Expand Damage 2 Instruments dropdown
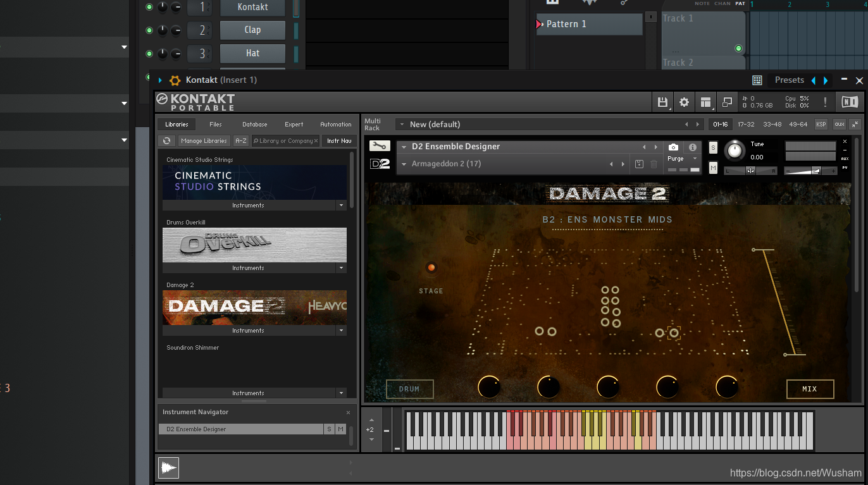868x485 pixels. tap(342, 331)
